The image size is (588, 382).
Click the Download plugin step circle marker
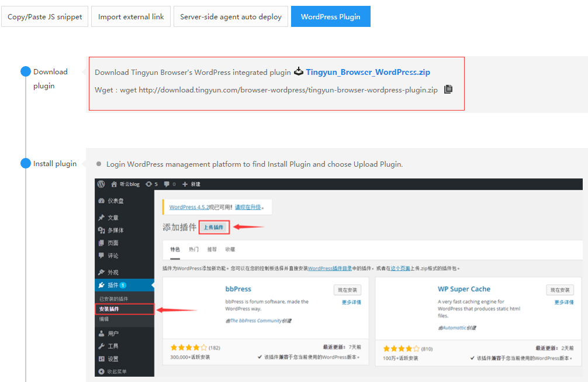26,71
